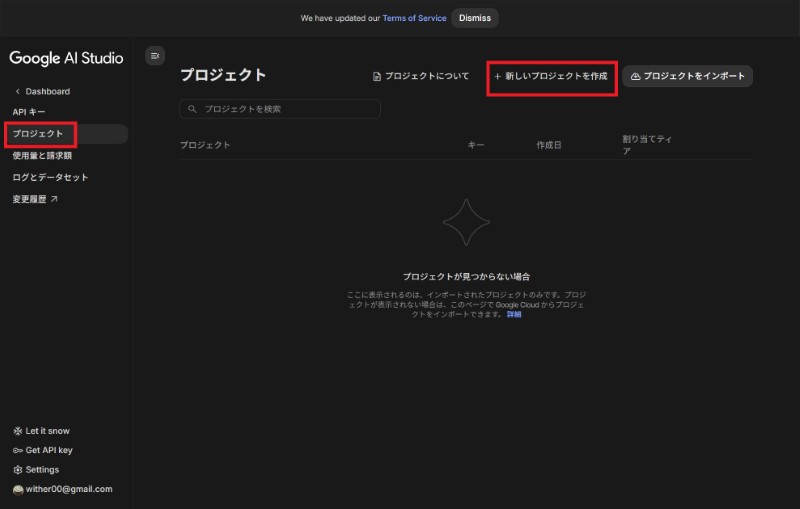
Task: Focus the プロジェクトを検索 search field
Action: (285, 108)
